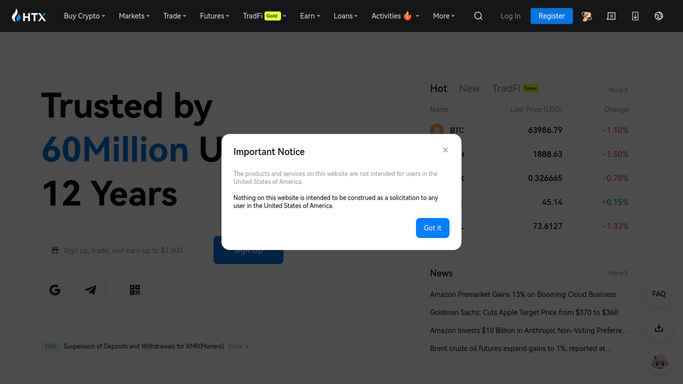The height and width of the screenshot is (384, 683).
Task: Open Amazon Invests $10 Billion news
Action: click(529, 330)
